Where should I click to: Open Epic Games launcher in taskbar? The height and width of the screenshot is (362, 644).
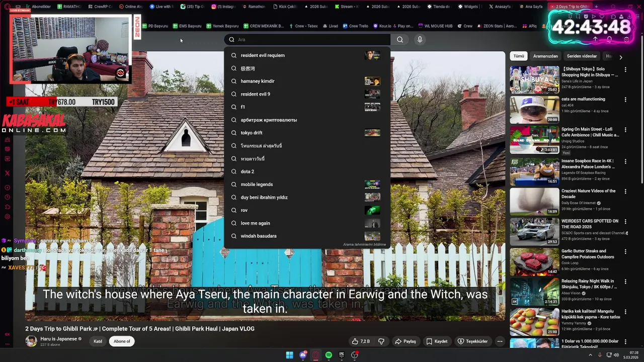click(342, 355)
